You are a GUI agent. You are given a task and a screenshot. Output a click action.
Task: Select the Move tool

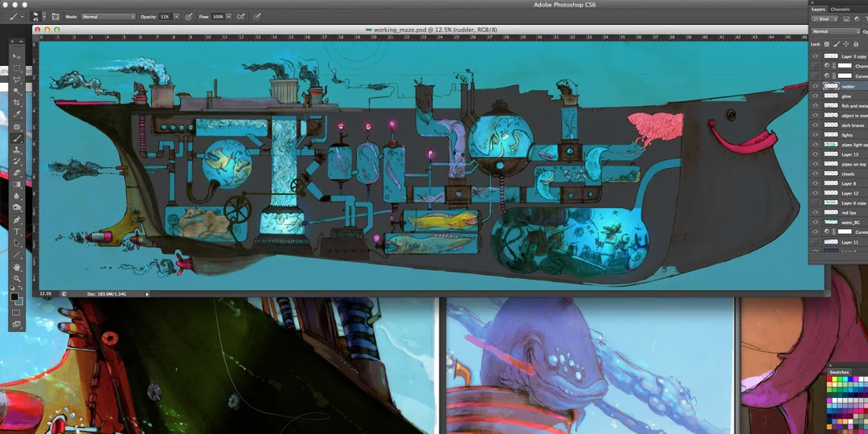pos(17,56)
